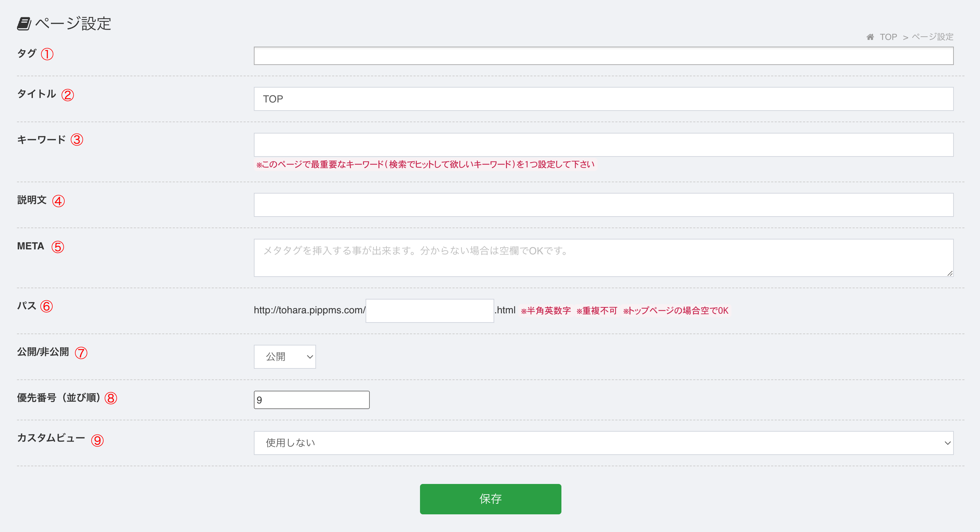The image size is (980, 532).
Task: Click the home icon in breadcrumb
Action: [870, 37]
